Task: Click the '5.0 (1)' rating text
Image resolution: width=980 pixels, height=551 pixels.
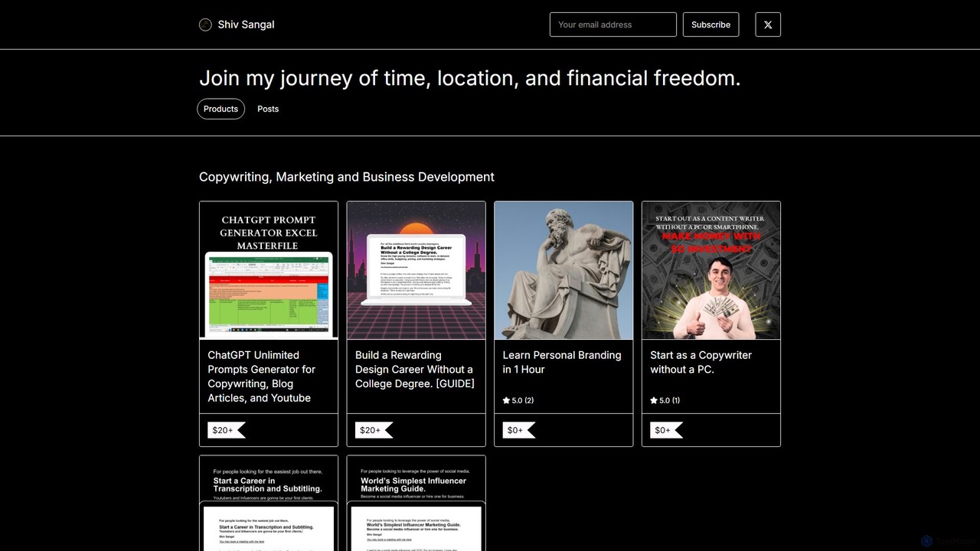Action: pos(670,400)
